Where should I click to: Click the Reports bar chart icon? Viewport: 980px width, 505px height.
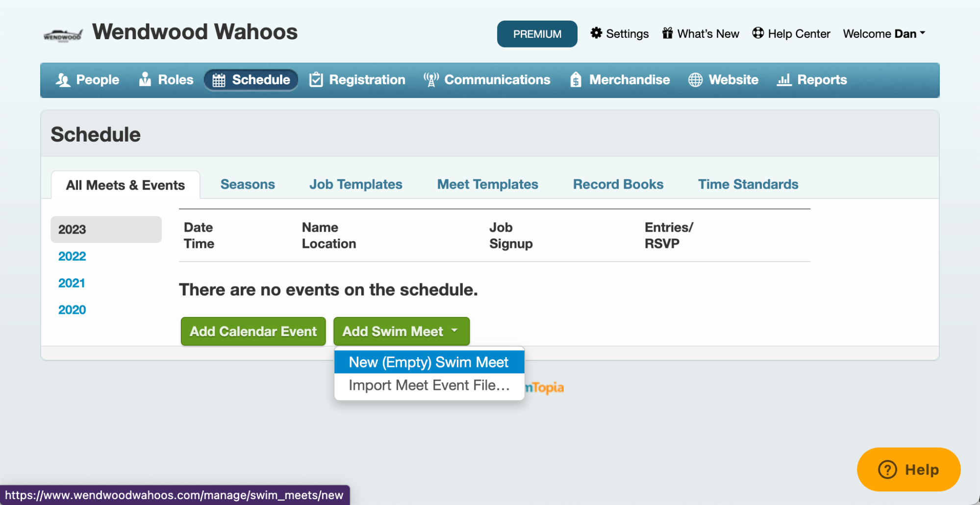[784, 80]
